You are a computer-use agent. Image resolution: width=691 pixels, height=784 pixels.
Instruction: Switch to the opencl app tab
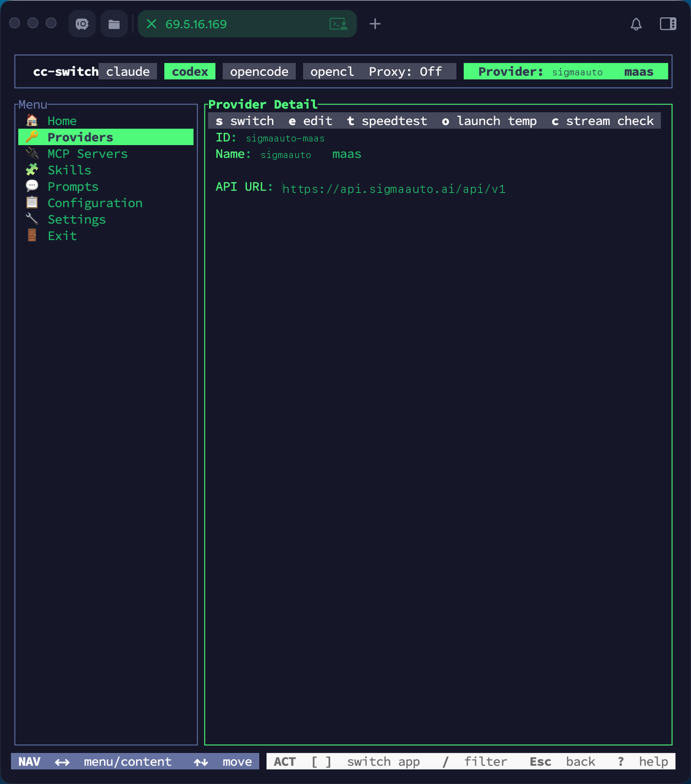pos(332,72)
